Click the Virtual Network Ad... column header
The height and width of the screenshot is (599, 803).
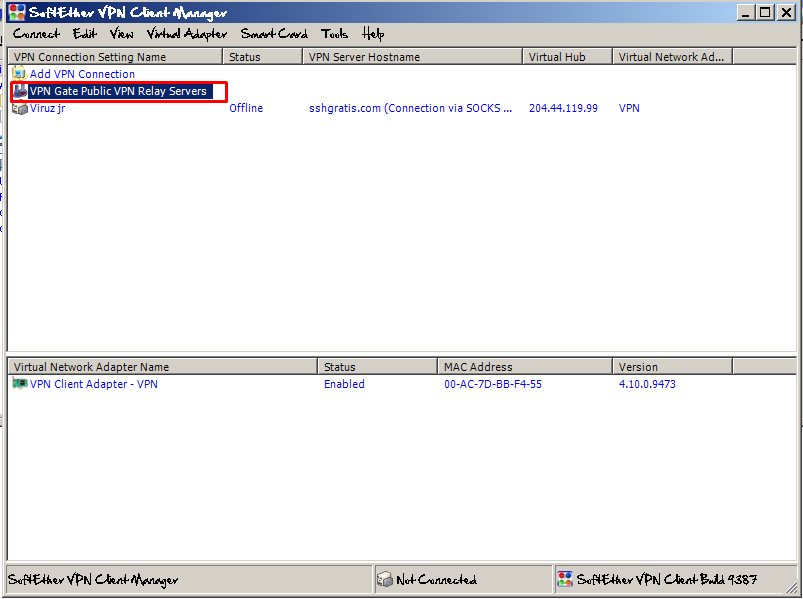coord(673,57)
